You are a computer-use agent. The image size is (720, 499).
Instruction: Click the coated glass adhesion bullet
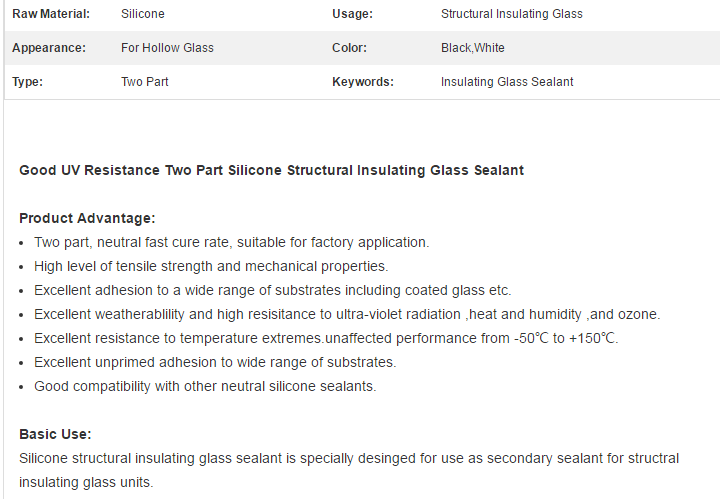point(273,290)
